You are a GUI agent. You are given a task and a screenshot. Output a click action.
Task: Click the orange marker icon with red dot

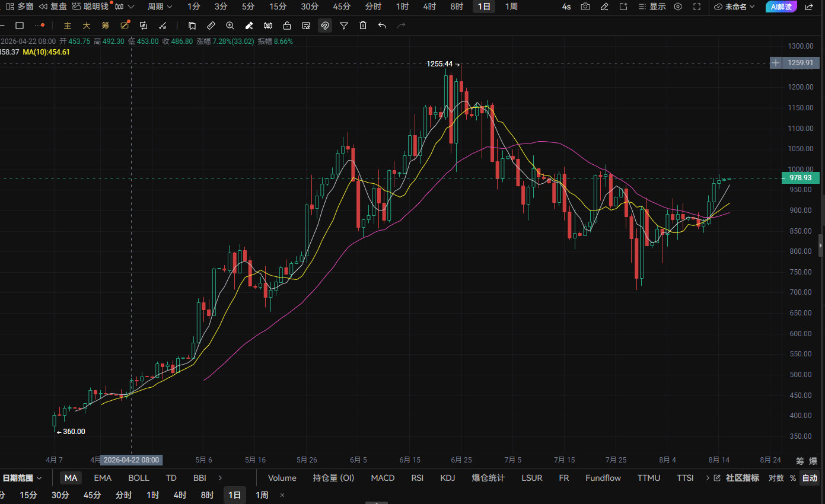(x=125, y=25)
